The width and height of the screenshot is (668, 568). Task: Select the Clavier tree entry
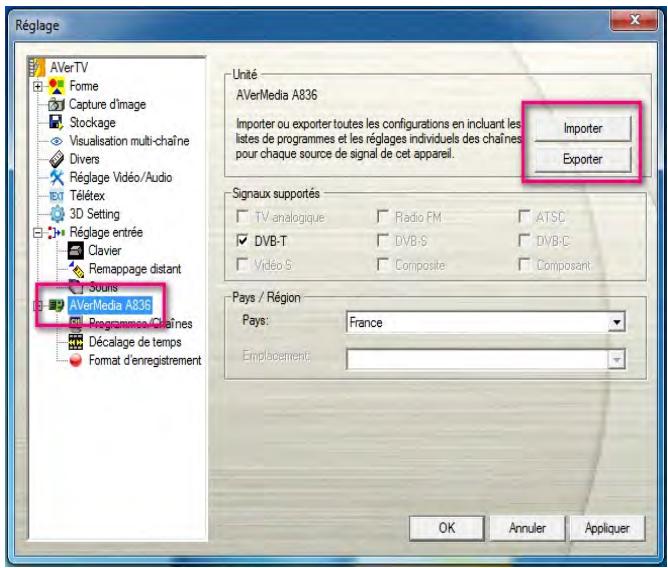(x=105, y=251)
